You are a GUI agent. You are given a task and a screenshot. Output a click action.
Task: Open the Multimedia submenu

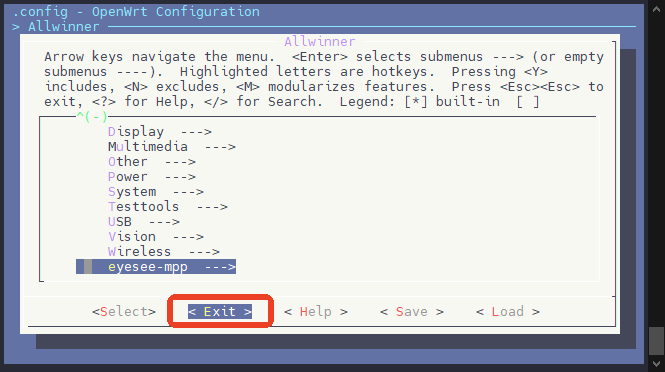(x=171, y=147)
